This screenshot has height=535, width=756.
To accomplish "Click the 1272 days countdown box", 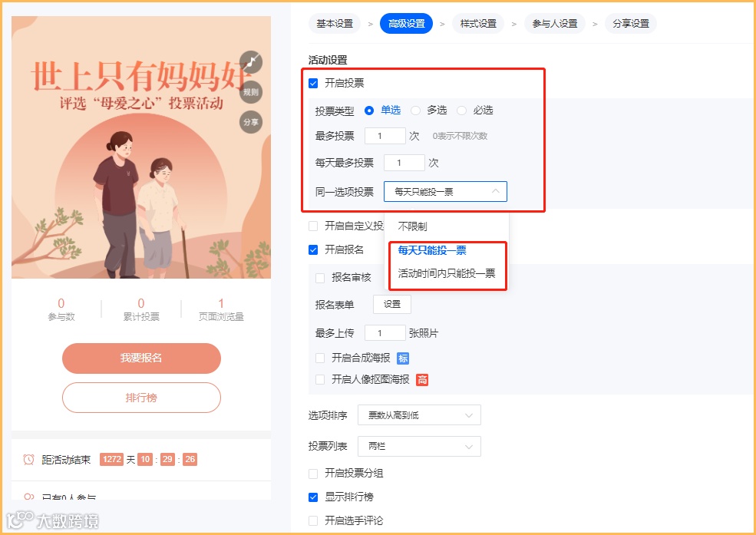I will [x=112, y=459].
